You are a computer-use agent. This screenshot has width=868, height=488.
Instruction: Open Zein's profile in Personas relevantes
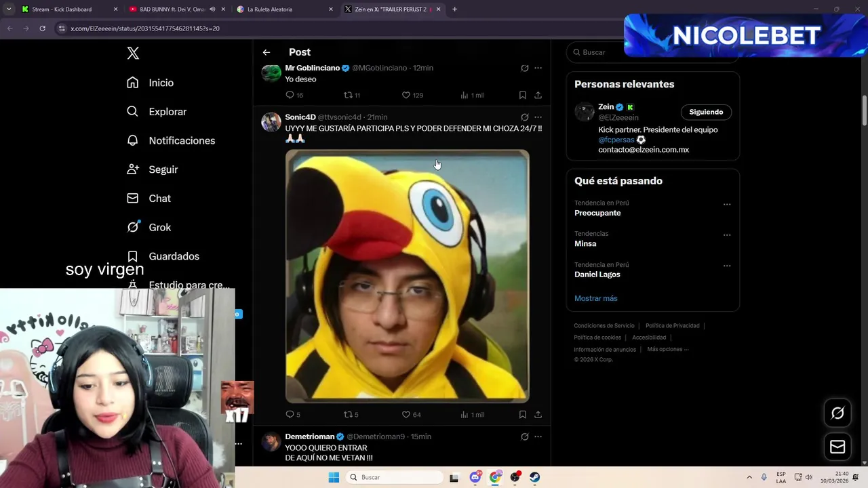[x=606, y=107]
